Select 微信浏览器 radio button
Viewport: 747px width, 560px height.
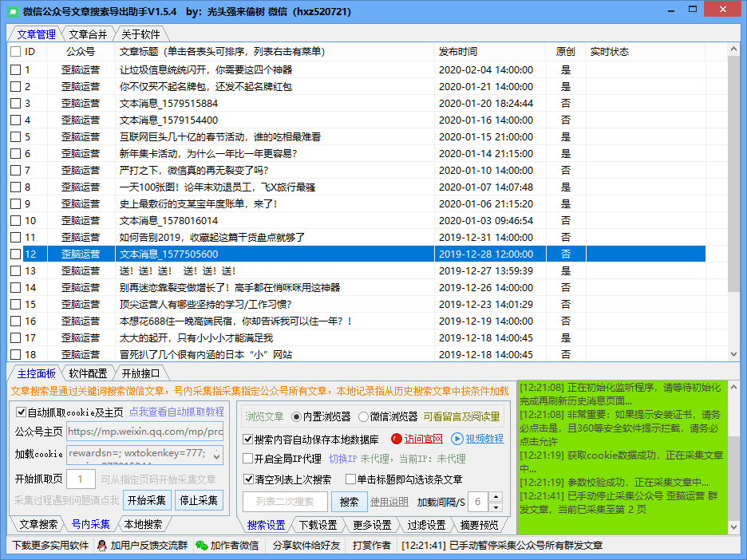(363, 416)
